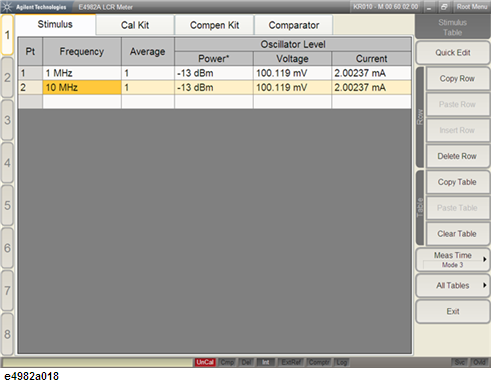Viewport: 491px width, 382px height.
Task: Click the Svc status indicator
Action: click(x=460, y=362)
